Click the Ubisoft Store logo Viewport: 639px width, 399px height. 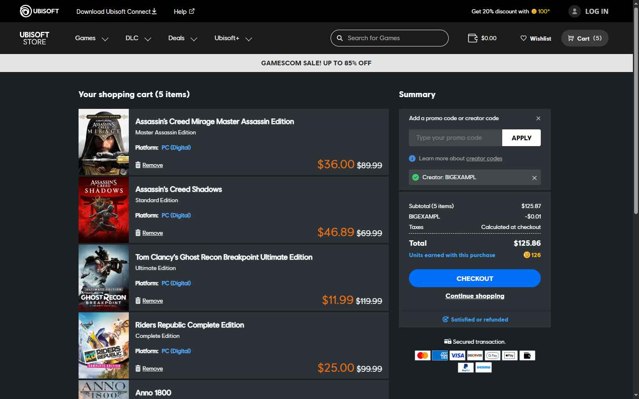click(x=34, y=38)
